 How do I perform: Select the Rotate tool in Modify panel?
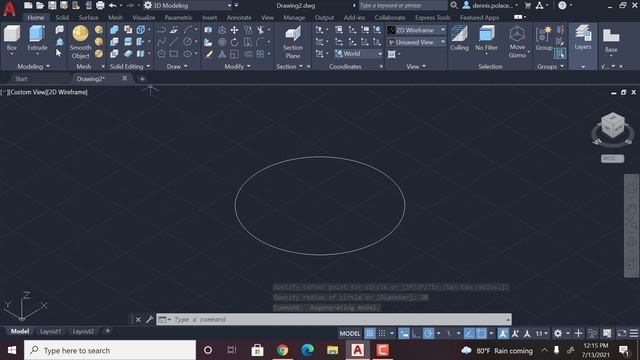click(x=234, y=42)
